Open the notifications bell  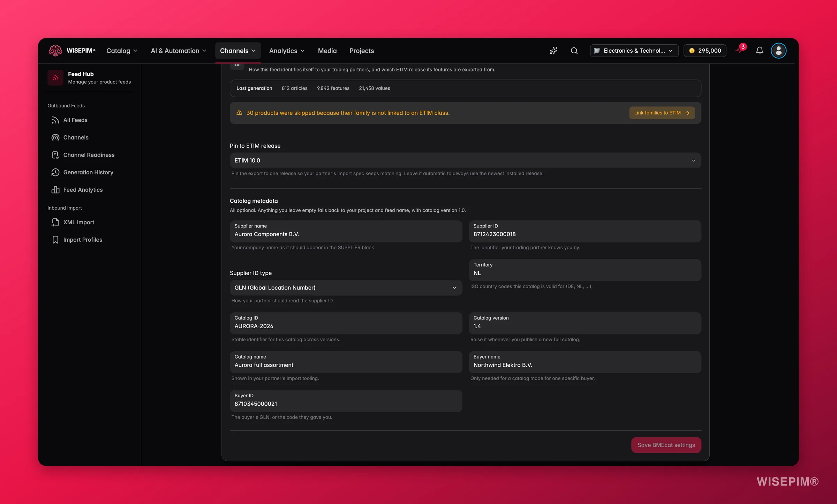(760, 51)
